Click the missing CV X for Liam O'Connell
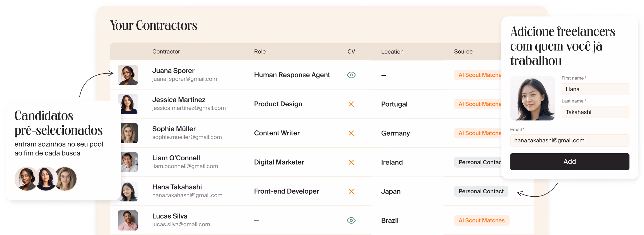This screenshot has height=235, width=644. coord(351,162)
